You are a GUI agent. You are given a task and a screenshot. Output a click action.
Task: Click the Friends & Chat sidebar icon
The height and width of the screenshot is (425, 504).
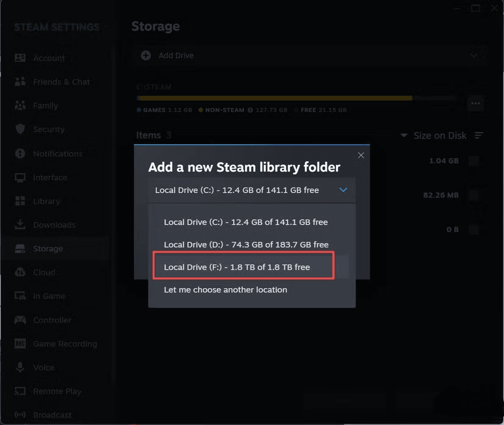pos(20,82)
